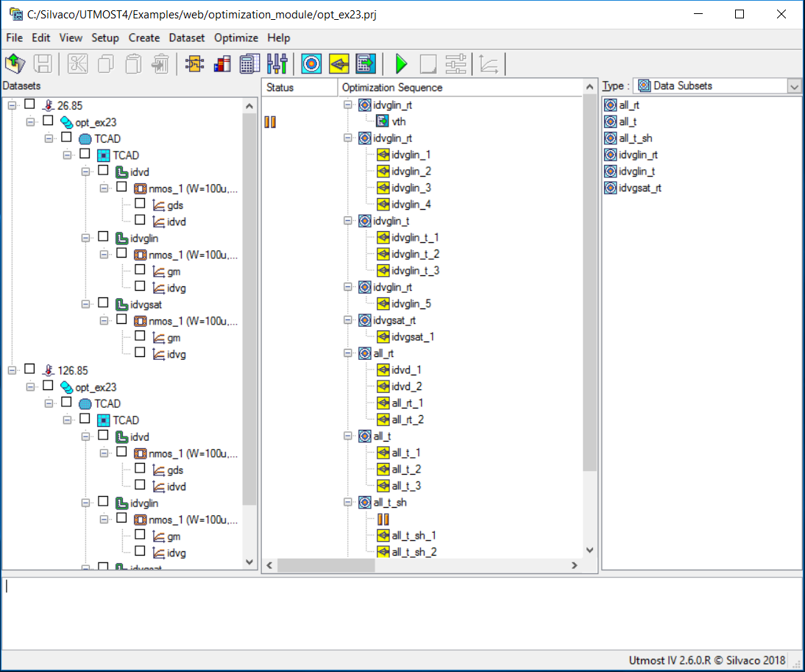The image size is (805, 672).
Task: Click the open project toolbar icon
Action: point(15,63)
